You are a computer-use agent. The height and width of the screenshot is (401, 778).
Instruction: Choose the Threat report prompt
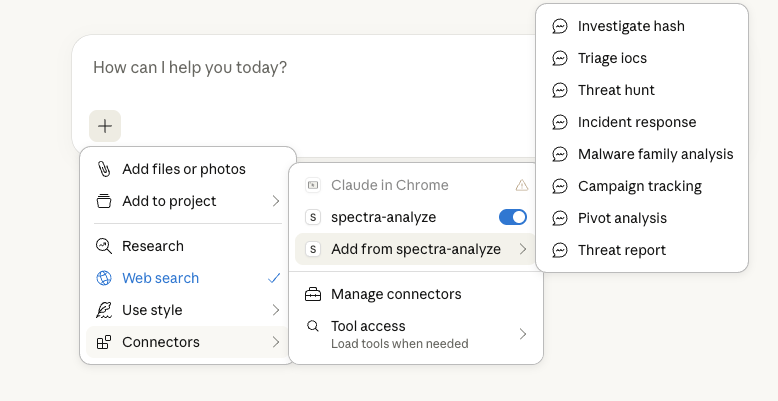(621, 250)
